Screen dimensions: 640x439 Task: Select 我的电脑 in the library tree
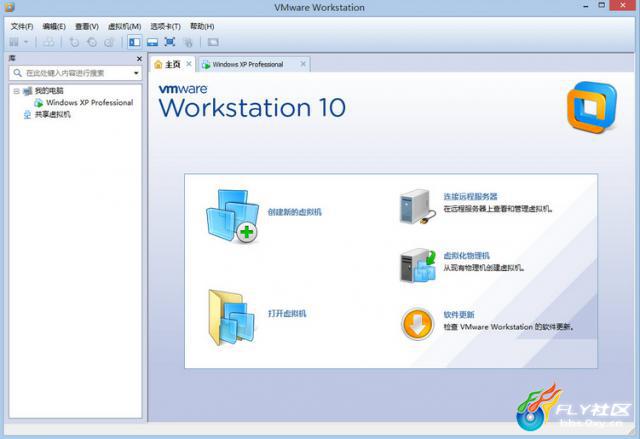49,91
